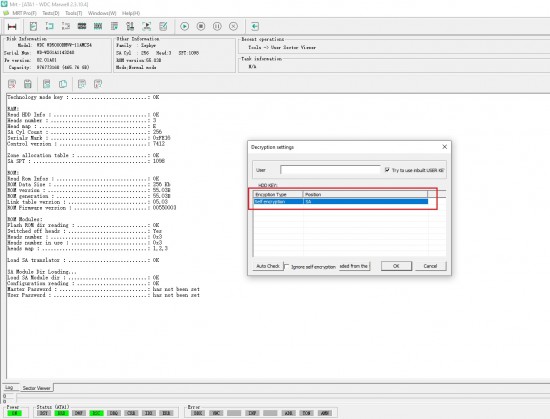This screenshot has width=550, height=419.
Task: Click the adjustment sliders toolbar icon
Action: pos(130,26)
